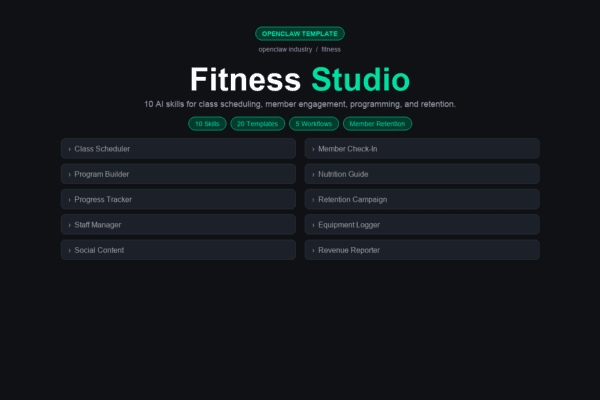Click the chevron beside Revenue Reporter
Viewport: 600px width, 400px height.
coord(313,250)
